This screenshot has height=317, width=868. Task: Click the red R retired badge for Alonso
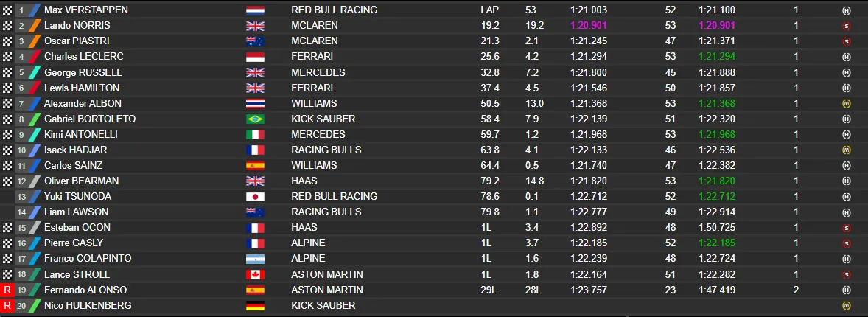pyautogui.click(x=7, y=290)
